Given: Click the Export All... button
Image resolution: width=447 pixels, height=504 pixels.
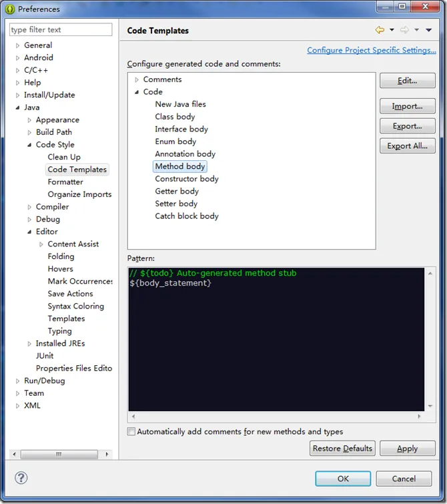Looking at the screenshot, I should [x=407, y=146].
